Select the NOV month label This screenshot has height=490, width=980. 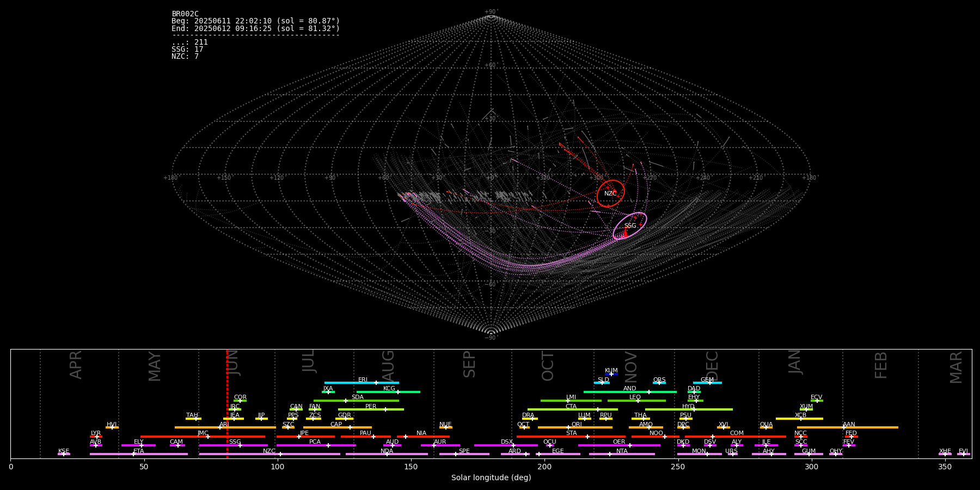pyautogui.click(x=630, y=367)
